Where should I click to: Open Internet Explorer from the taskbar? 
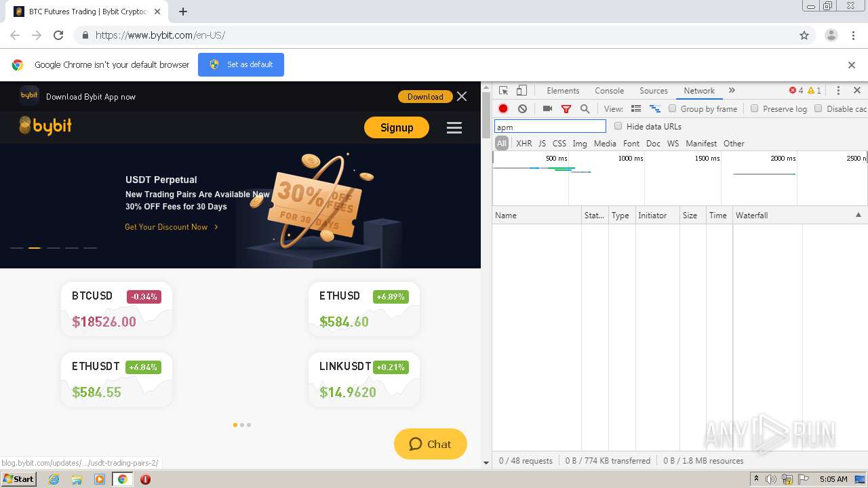click(54, 479)
